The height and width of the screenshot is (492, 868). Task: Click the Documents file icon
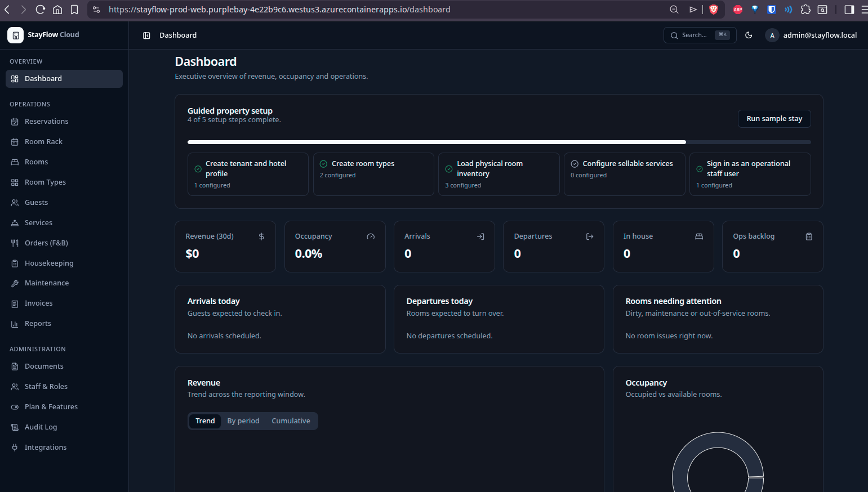15,366
